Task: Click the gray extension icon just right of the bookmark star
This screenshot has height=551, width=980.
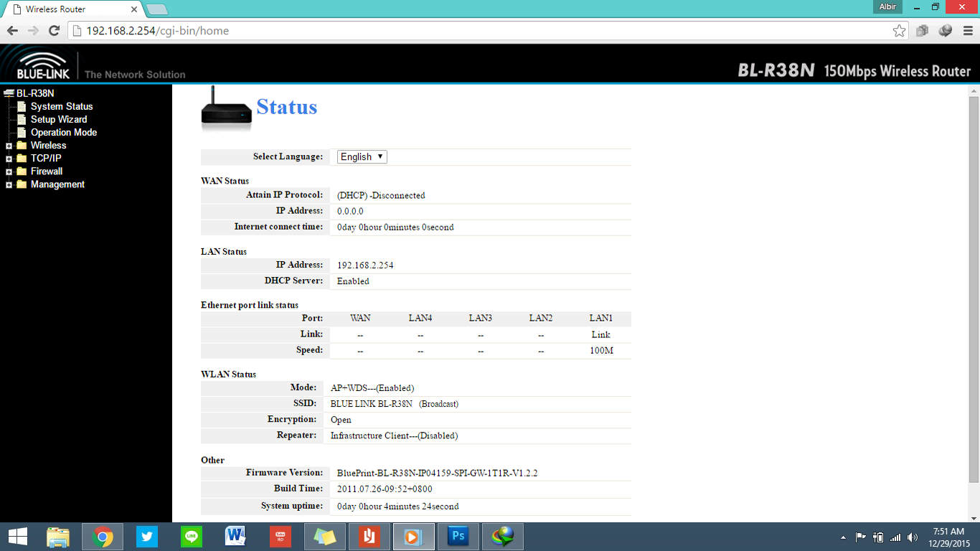Action: point(922,31)
